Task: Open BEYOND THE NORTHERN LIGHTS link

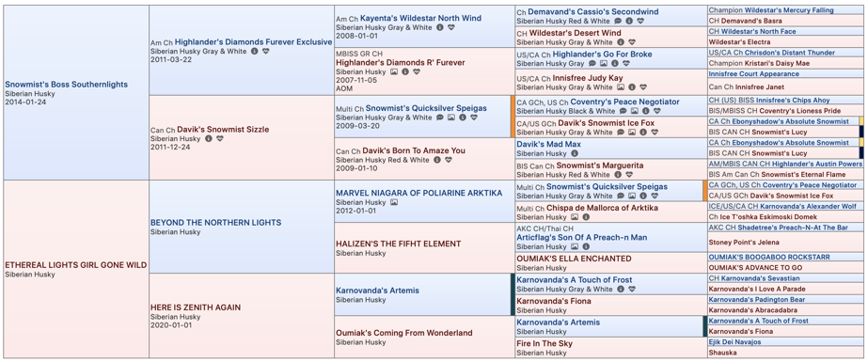Action: pyautogui.click(x=216, y=223)
